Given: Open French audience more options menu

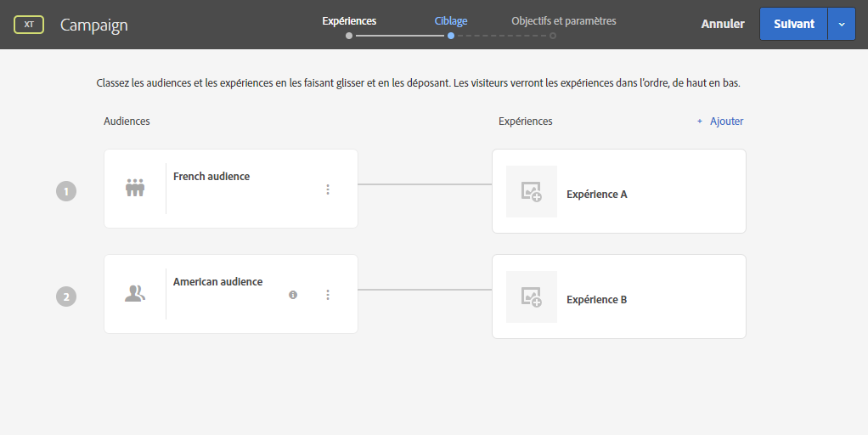Looking at the screenshot, I should pyautogui.click(x=328, y=189).
